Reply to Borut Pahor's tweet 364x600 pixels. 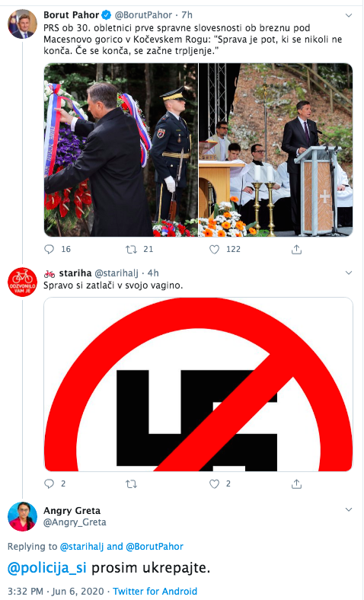click(49, 250)
